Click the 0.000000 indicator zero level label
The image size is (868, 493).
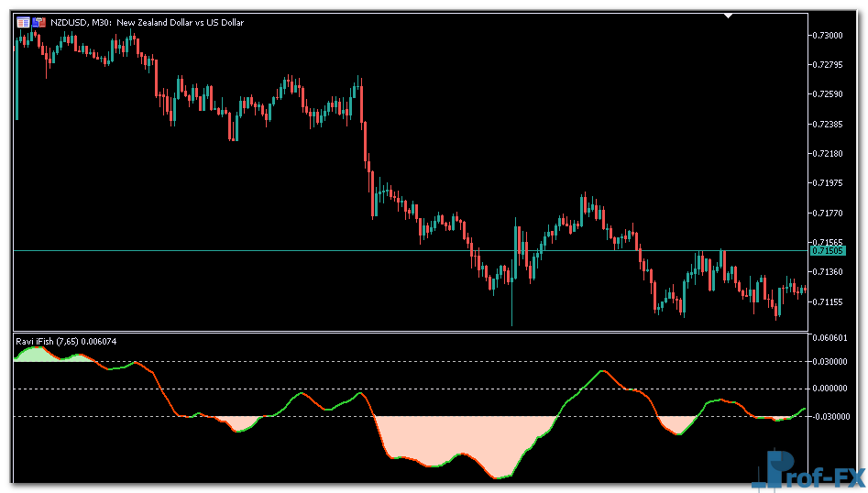(x=828, y=389)
